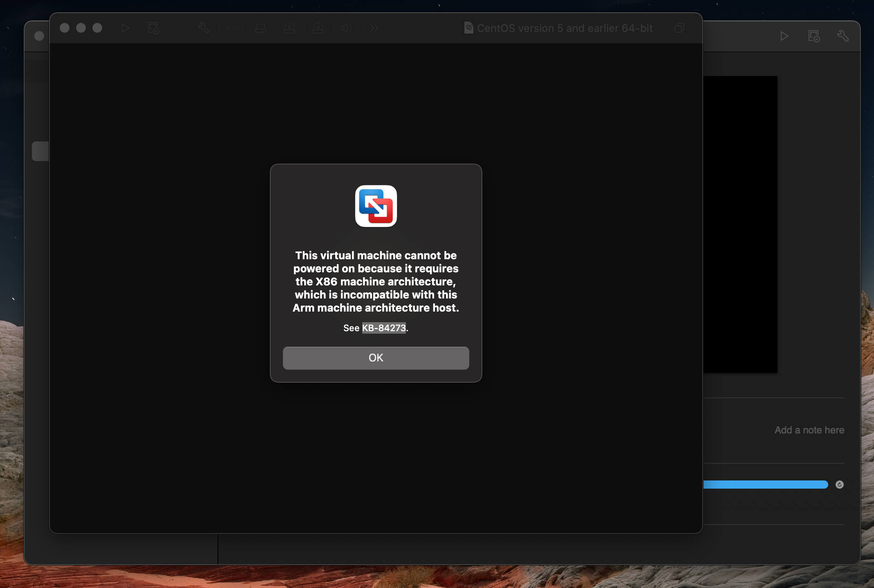The image size is (874, 588).
Task: Click the sound card speaker icon
Action: (x=346, y=28)
